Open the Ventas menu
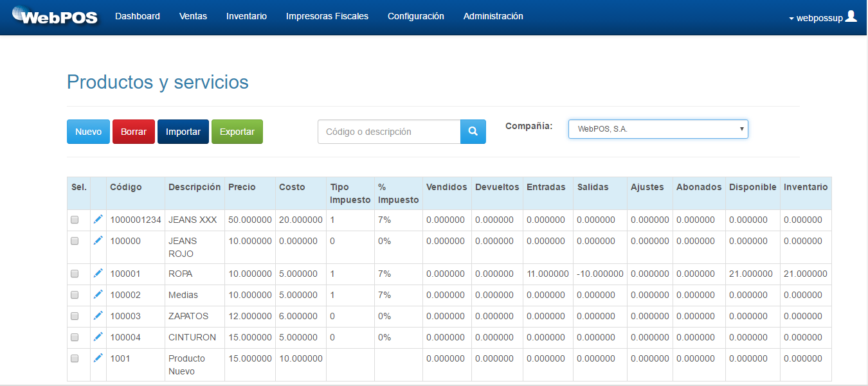 [x=194, y=16]
